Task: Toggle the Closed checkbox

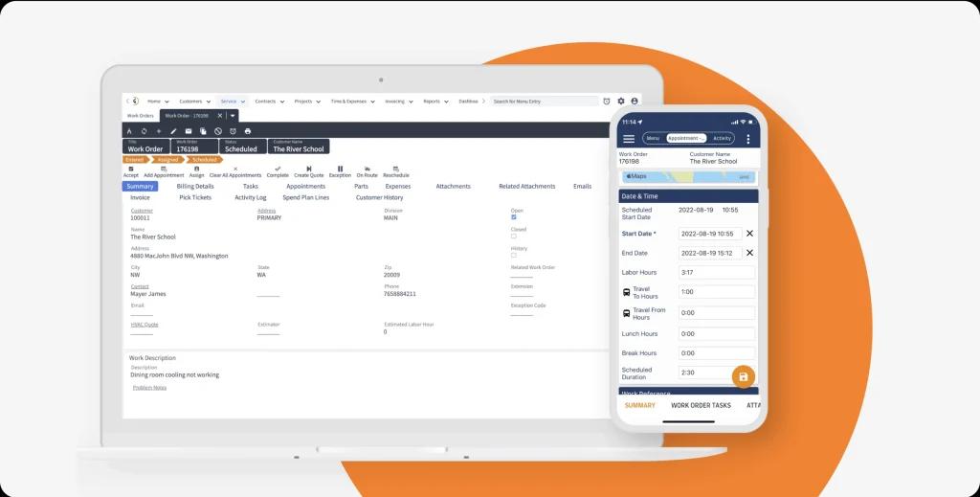Action: [x=514, y=237]
